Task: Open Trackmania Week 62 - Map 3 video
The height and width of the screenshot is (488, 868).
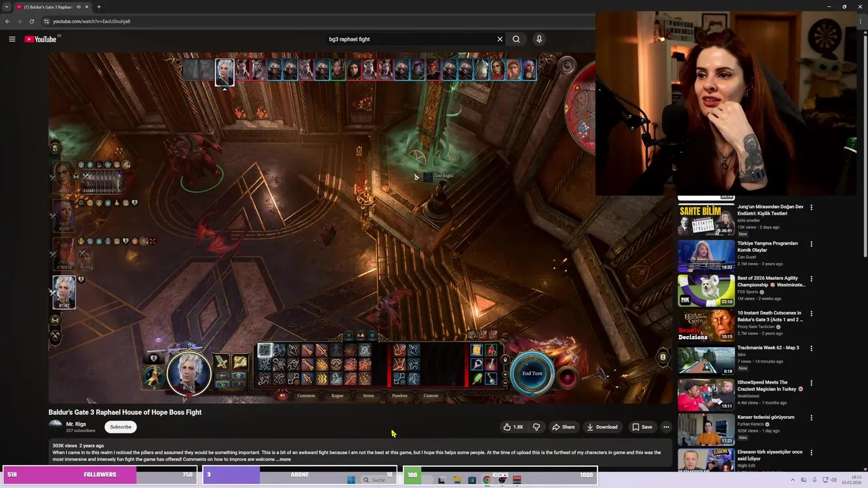Action: click(768, 348)
